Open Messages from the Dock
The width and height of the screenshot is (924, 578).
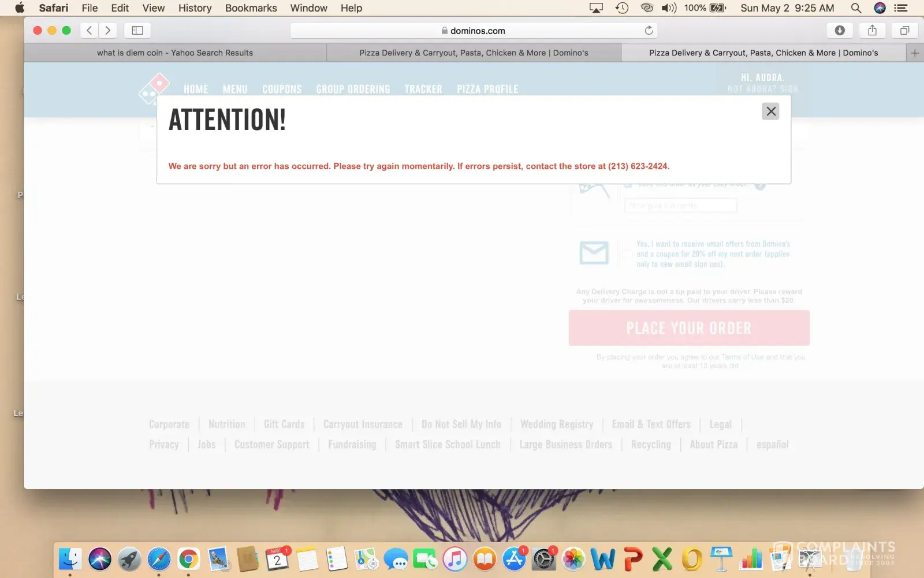396,559
